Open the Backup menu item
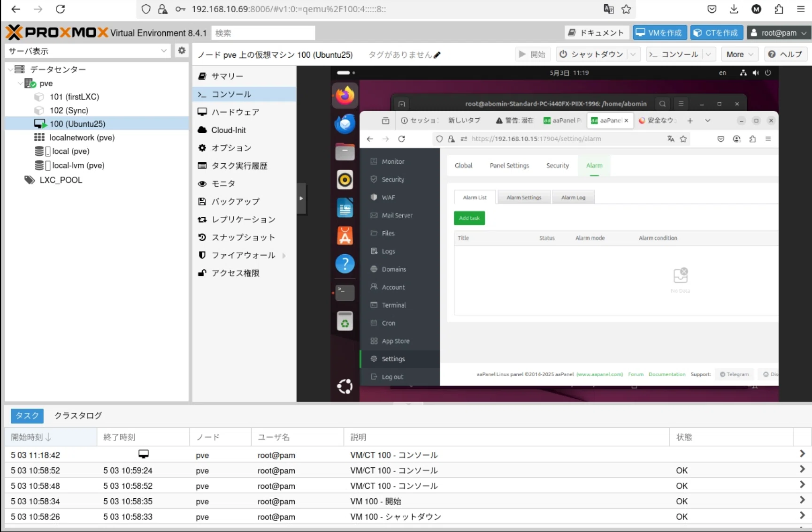 (244, 201)
